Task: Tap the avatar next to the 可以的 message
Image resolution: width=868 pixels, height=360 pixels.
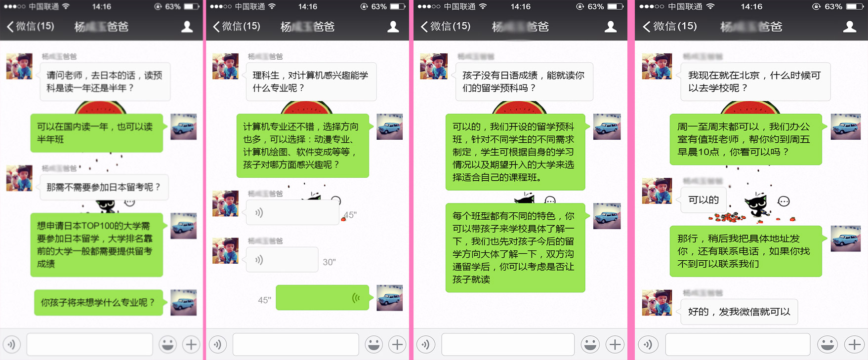Action: [657, 191]
